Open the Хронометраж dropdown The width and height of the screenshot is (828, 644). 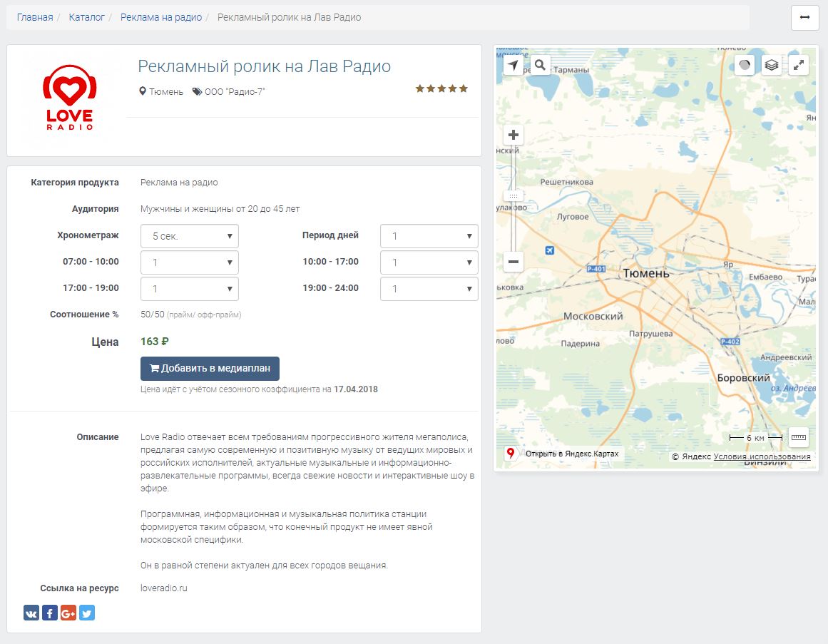(190, 236)
